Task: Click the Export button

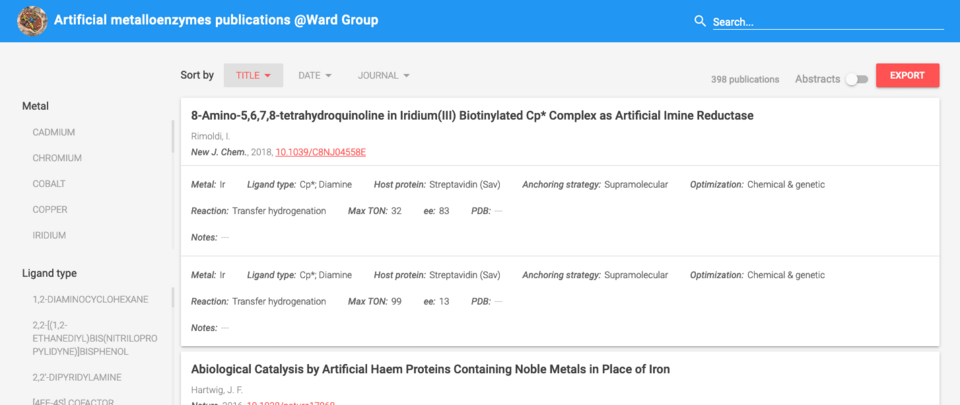Action: tap(907, 75)
